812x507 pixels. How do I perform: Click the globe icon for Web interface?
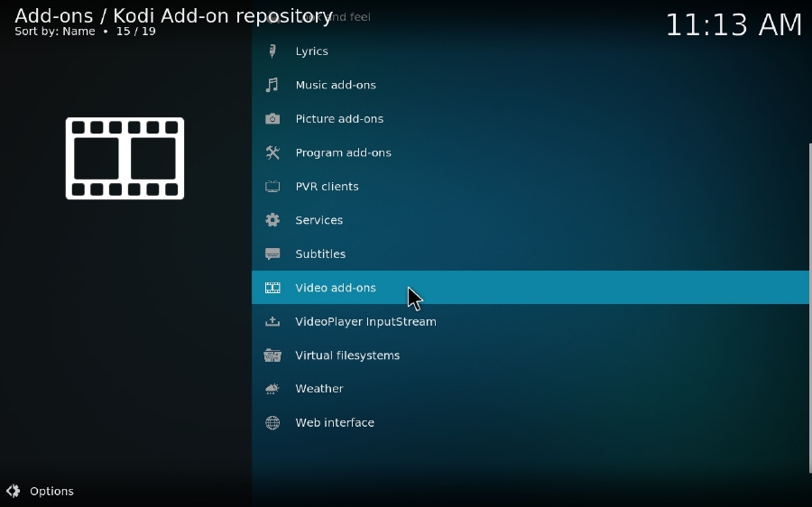pos(272,422)
